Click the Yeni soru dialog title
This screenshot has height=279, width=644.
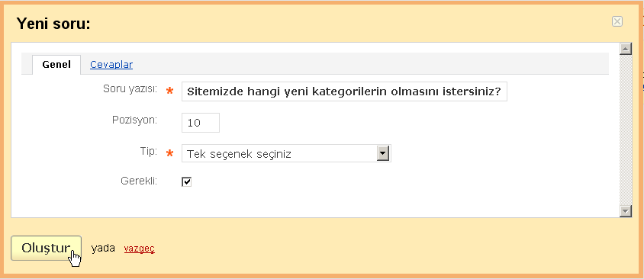(x=53, y=24)
